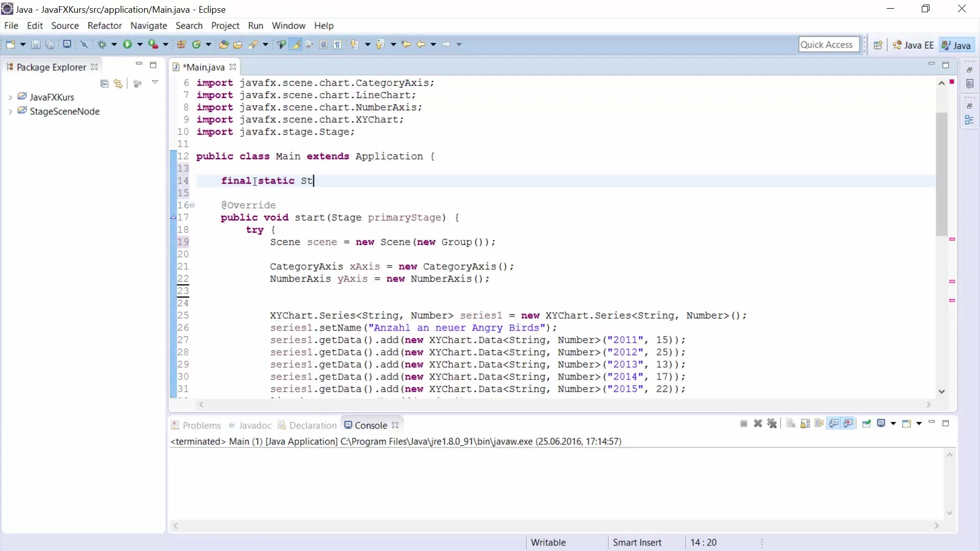Toggle Scroll Lock in Console toolbar
980x551 pixels.
pos(805,423)
